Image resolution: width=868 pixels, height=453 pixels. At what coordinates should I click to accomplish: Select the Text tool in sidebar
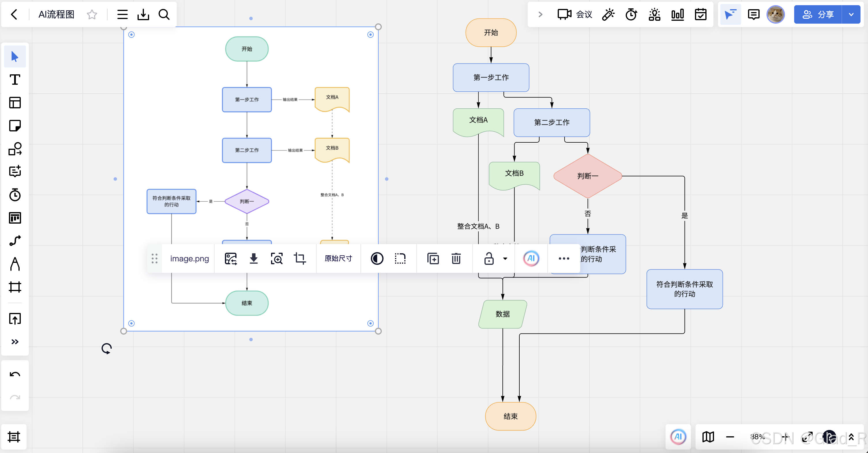(15, 80)
